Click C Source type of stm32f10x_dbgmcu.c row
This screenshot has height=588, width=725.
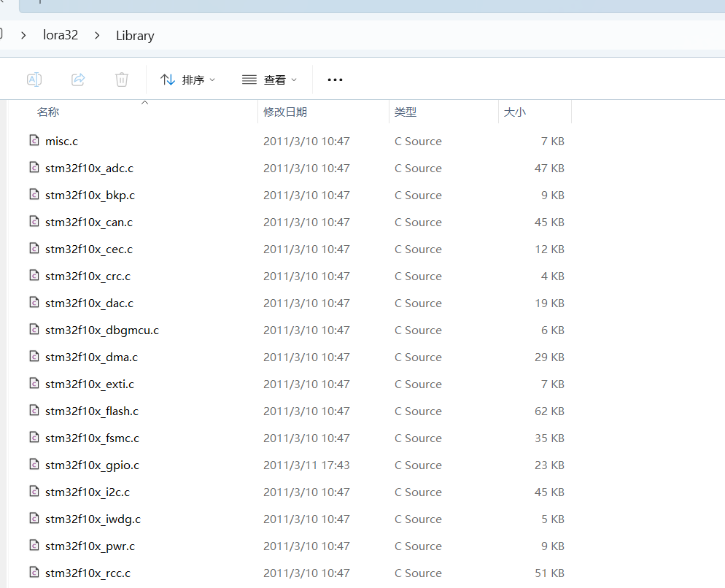(x=418, y=330)
